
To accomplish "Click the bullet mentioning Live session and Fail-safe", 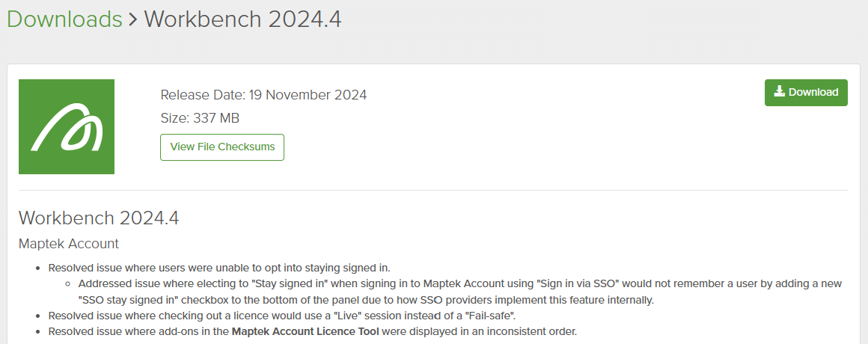I will [x=281, y=316].
